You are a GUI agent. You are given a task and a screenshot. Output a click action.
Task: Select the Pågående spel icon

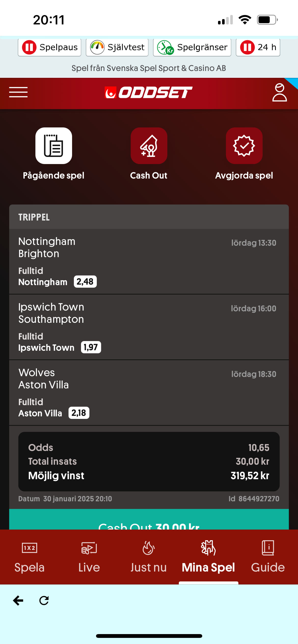[54, 146]
